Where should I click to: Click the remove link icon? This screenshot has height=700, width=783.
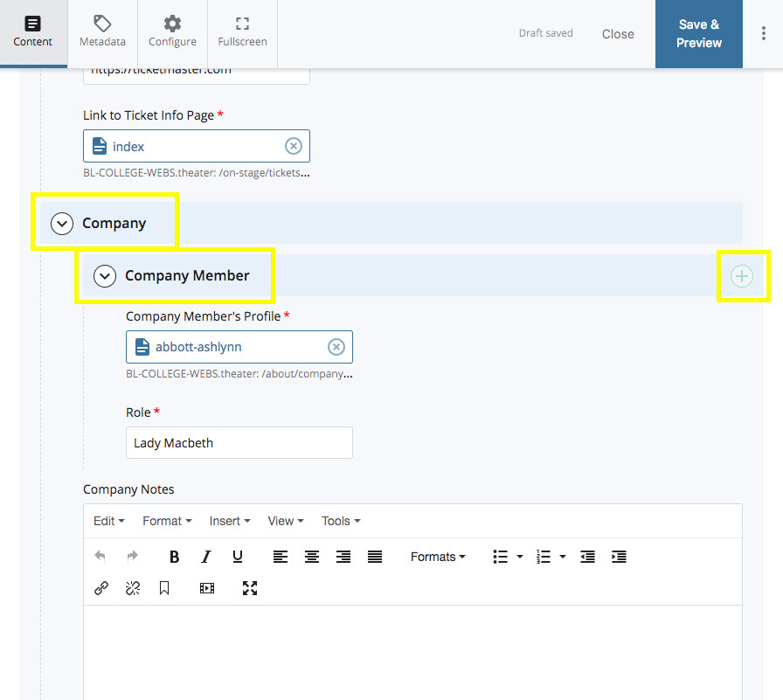[133, 588]
